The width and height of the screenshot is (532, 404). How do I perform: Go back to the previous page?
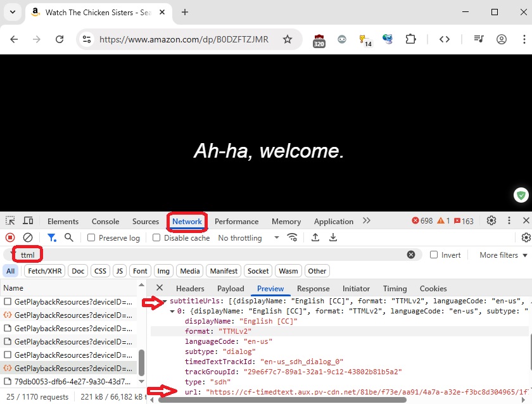tap(14, 39)
